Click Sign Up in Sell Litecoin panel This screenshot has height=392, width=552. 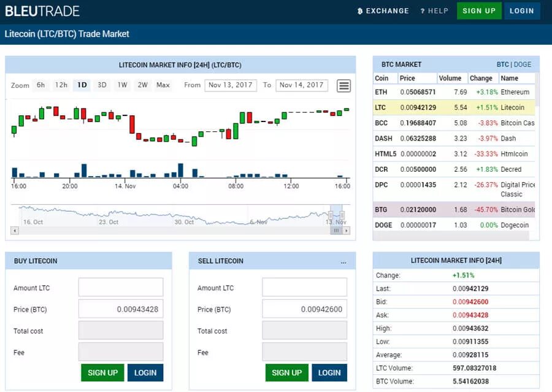click(x=286, y=372)
